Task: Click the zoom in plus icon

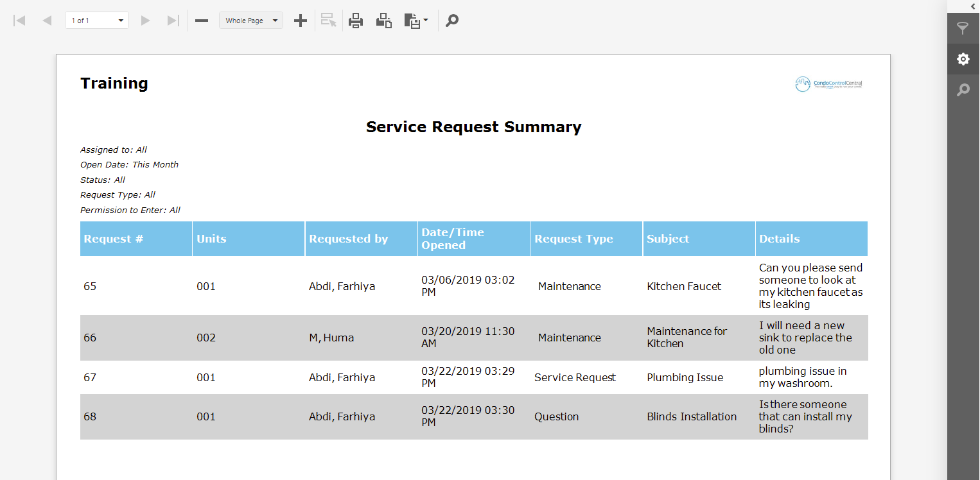Action: coord(300,20)
